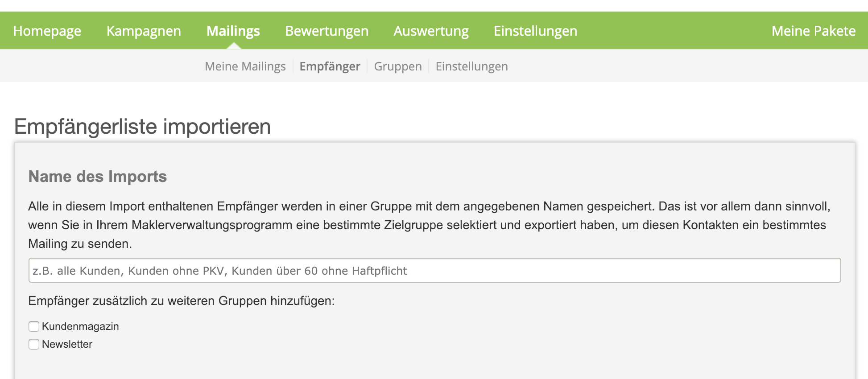The image size is (868, 379).
Task: Click the 'Empfänger zusätzlich zu weiteren Gruppen' label
Action: (181, 301)
